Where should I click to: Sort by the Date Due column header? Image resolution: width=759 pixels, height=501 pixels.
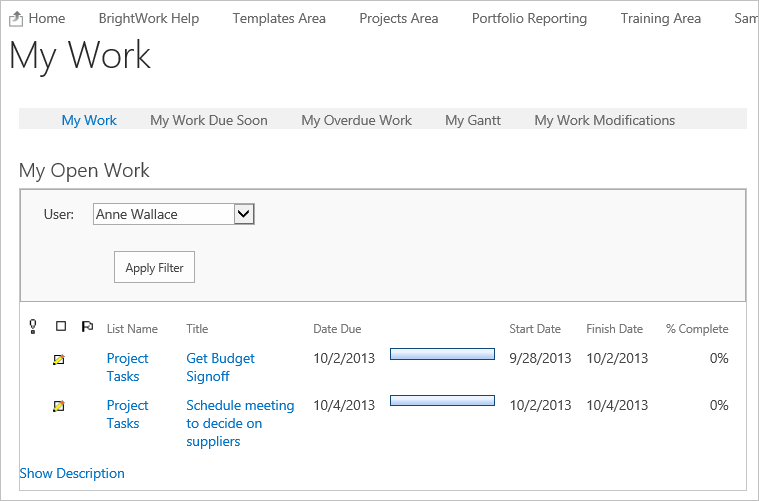click(337, 329)
